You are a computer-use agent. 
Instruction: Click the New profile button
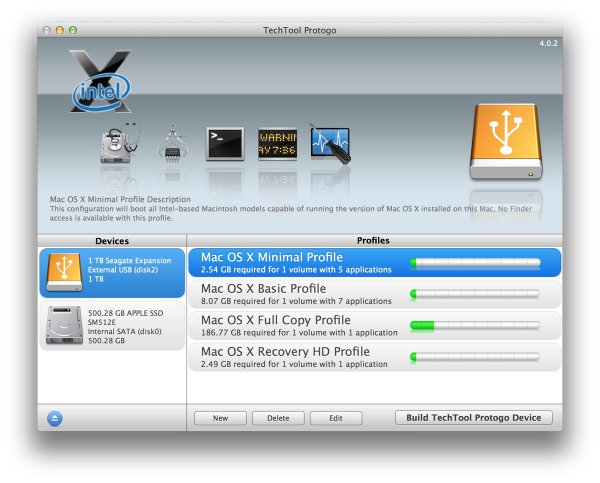click(x=220, y=418)
